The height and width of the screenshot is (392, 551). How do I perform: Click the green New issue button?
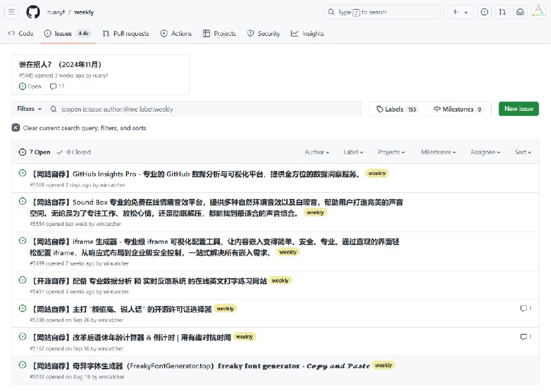(519, 109)
